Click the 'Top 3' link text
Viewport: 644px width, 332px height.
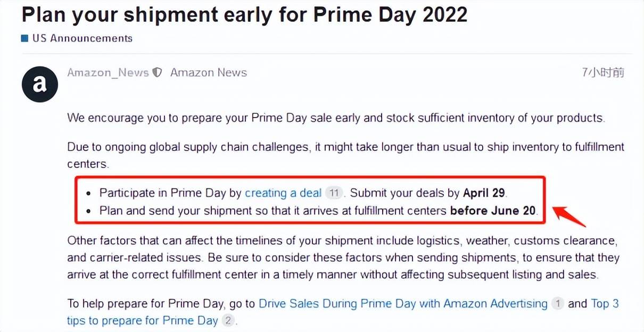(605, 304)
